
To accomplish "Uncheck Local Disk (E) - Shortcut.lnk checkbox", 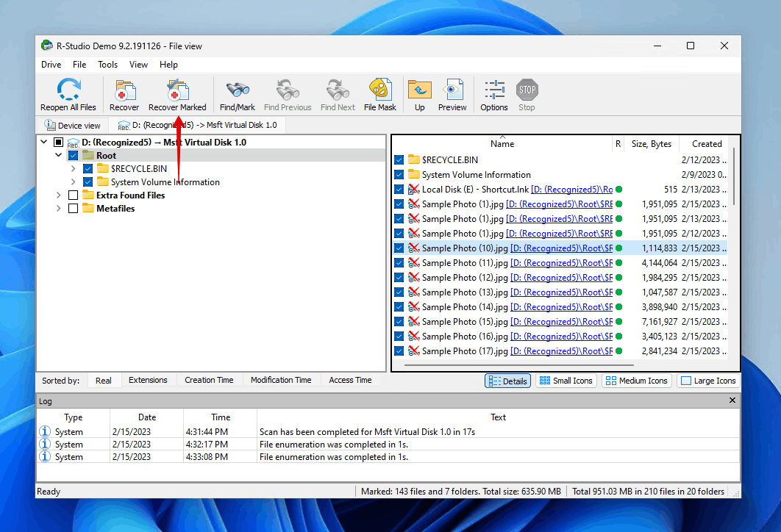I will point(399,189).
